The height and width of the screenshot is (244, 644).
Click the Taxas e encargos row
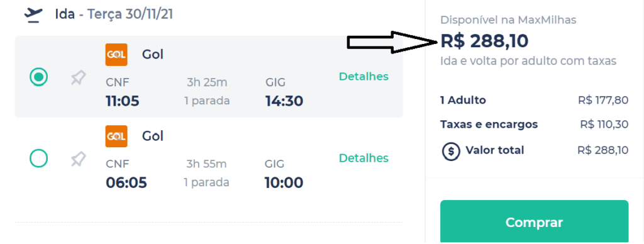point(535,124)
